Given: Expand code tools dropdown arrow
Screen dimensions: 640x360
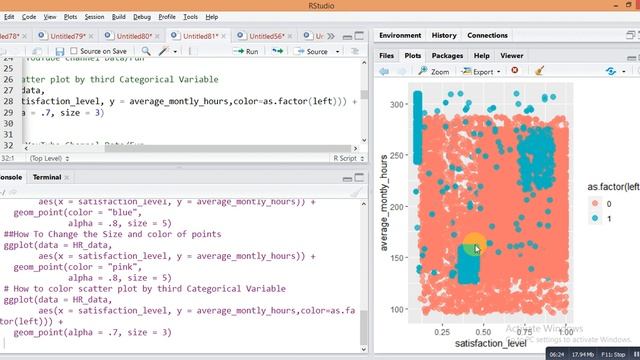Looking at the screenshot, I should click(175, 52).
